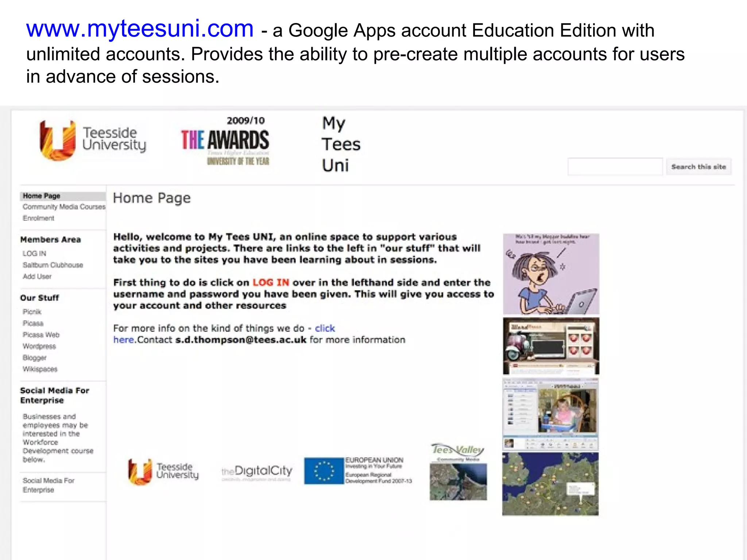The width and height of the screenshot is (747, 560).
Task: Open the Enrolment page link
Action: [38, 218]
